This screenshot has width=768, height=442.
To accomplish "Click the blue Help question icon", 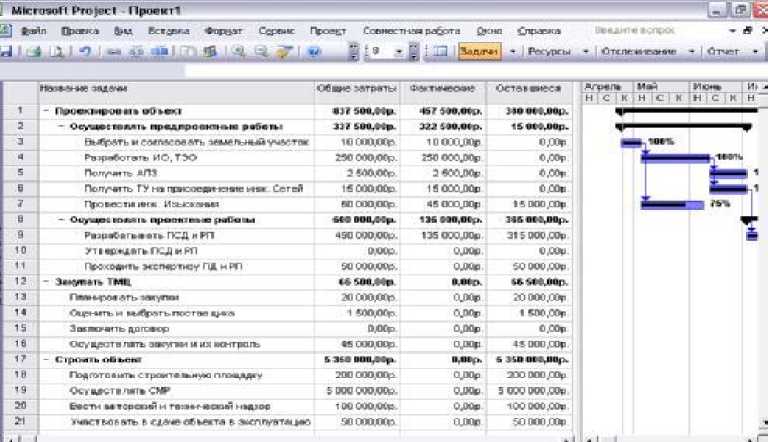I will tap(313, 51).
